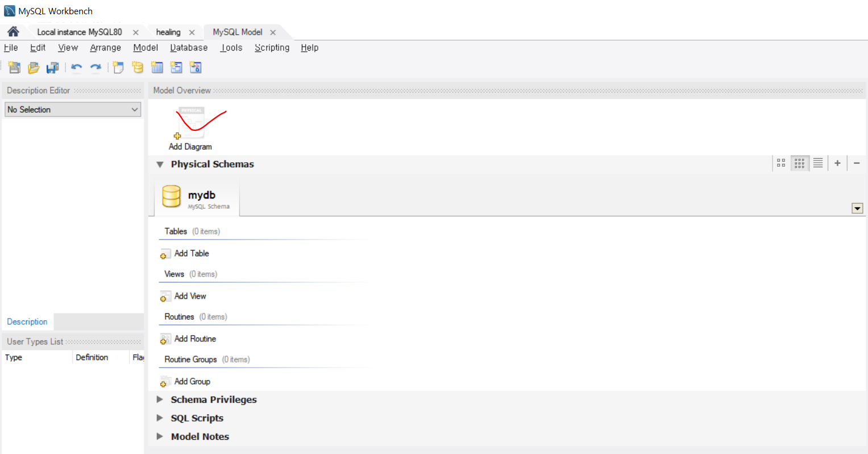
Task: Click the yellow database cylinder icon in the toolbar
Action: (x=138, y=68)
